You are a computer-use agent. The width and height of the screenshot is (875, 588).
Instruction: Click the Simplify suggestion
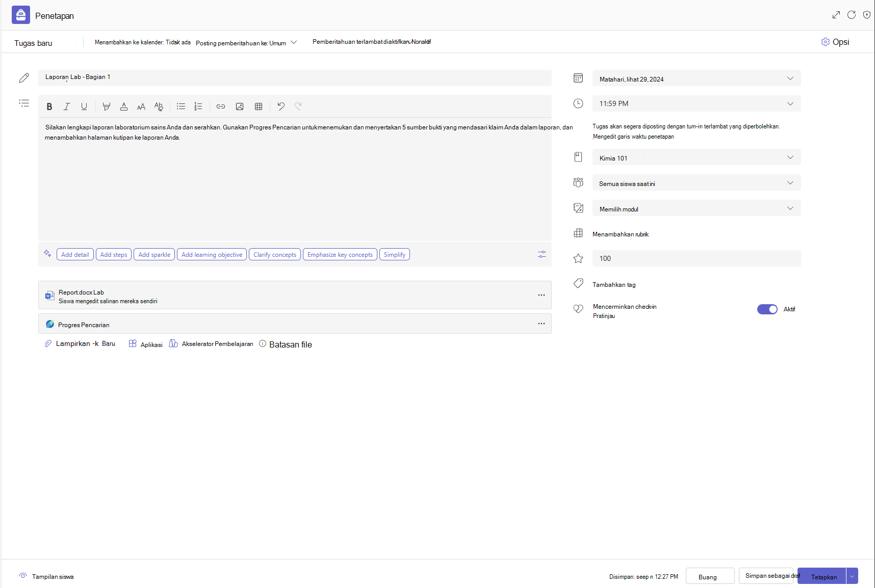(395, 254)
